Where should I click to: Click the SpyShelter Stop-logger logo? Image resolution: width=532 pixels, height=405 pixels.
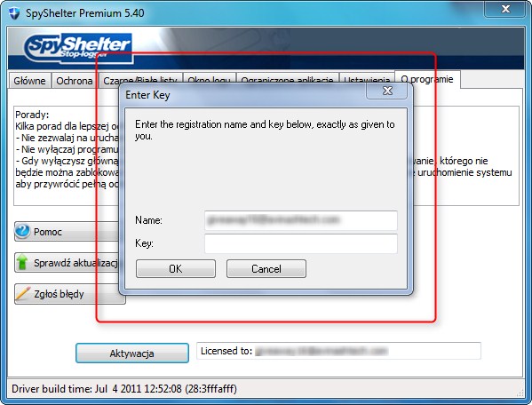click(77, 48)
